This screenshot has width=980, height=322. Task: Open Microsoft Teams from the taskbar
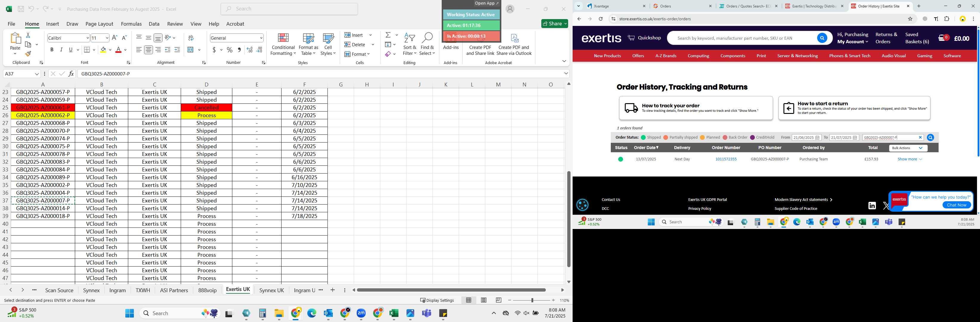[426, 313]
